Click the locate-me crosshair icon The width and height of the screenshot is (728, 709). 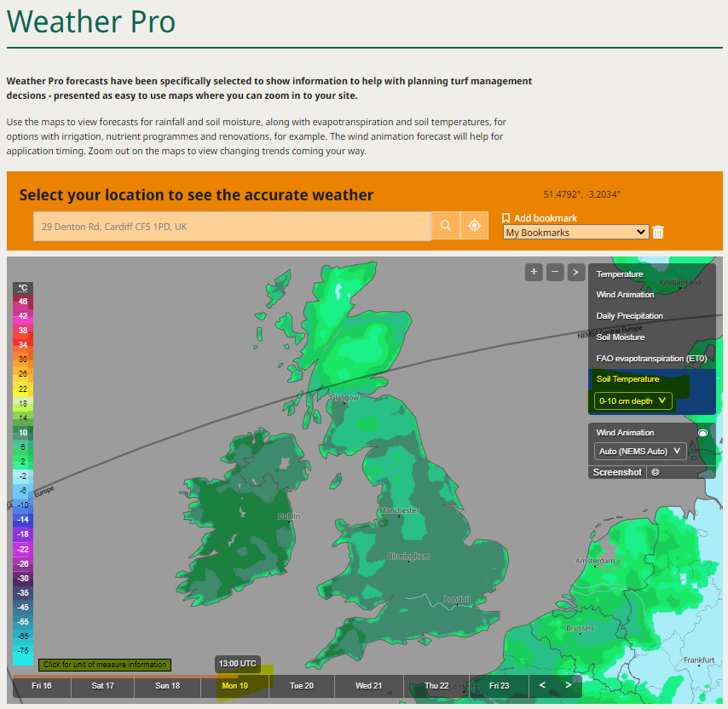(474, 226)
